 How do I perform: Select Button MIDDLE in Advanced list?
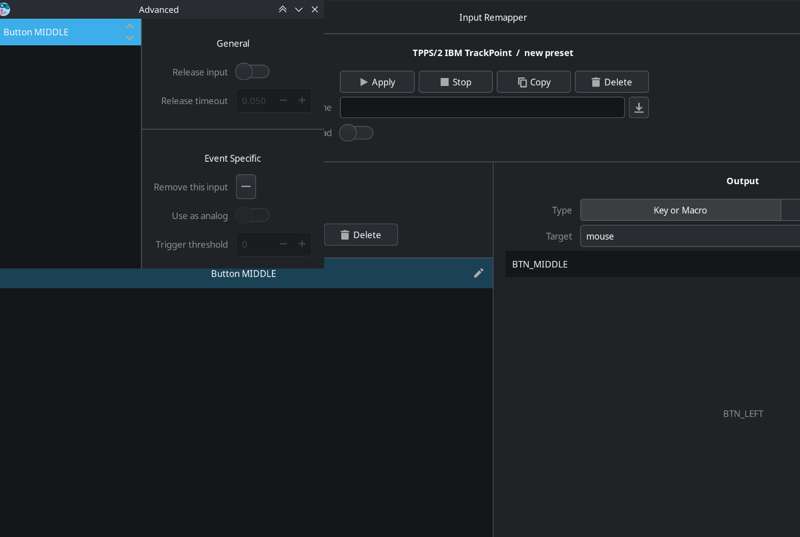coord(70,32)
